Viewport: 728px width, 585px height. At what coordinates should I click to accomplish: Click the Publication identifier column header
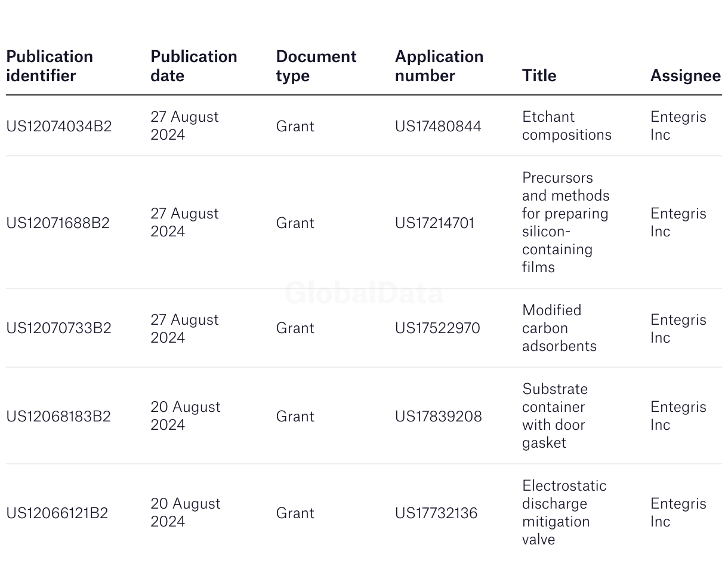click(x=50, y=66)
